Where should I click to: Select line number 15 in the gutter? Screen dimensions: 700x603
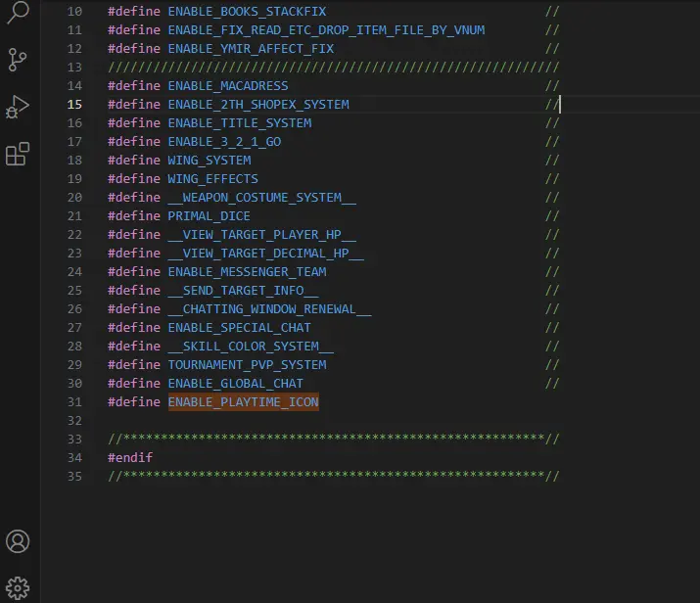[75, 105]
